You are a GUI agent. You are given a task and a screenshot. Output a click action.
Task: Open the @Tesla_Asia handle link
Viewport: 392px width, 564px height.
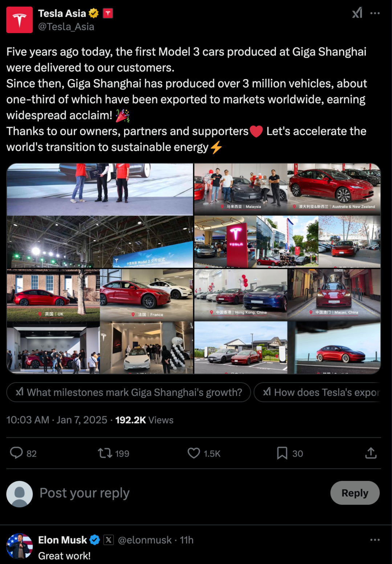[66, 27]
